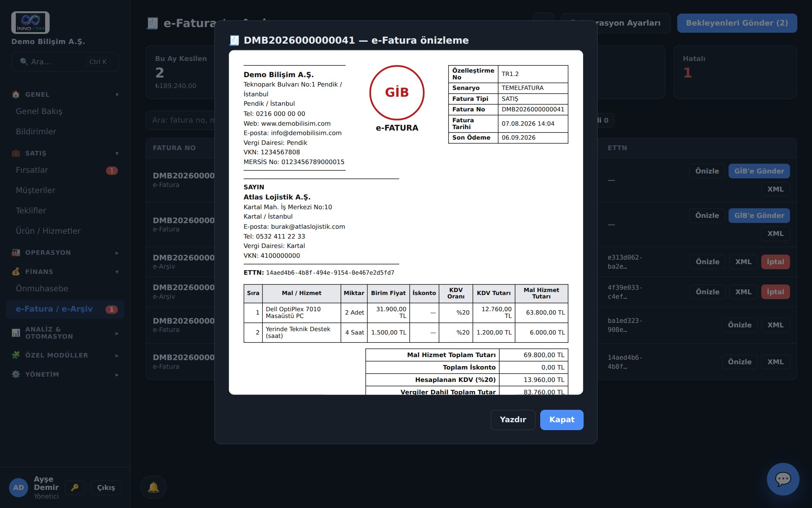
Task: Click the GİB logo in invoice preview
Action: coord(397,93)
